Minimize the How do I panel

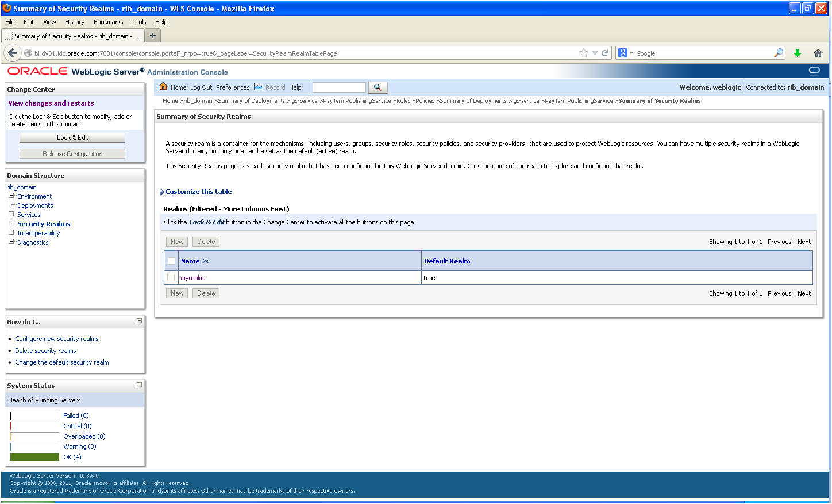coord(139,321)
